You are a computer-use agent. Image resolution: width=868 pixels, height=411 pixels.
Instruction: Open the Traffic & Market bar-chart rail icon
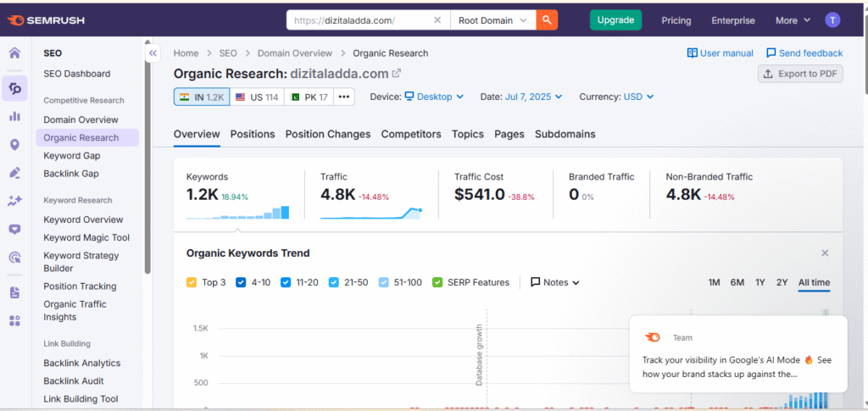15,117
